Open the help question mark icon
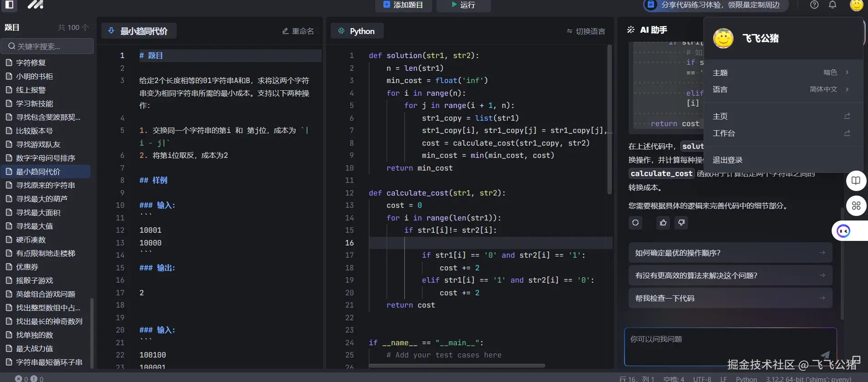 [x=814, y=5]
